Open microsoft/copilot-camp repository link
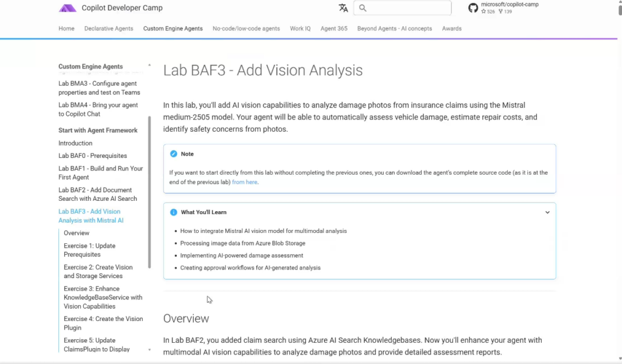The height and width of the screenshot is (364, 622). click(509, 5)
